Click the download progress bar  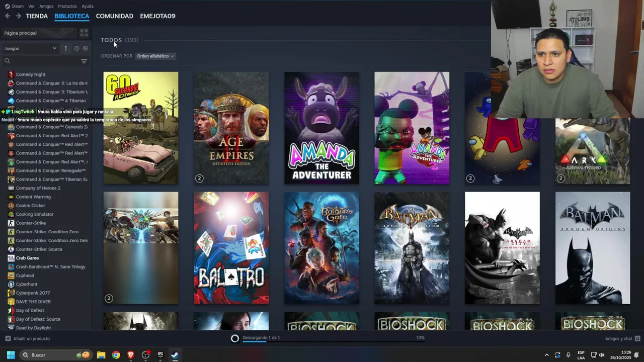334,342
